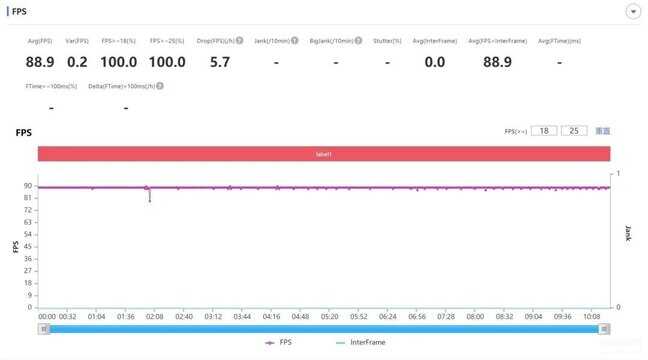This screenshot has height=360, width=648.
Task: Click the blue reset link beside thresholds
Action: pos(603,131)
